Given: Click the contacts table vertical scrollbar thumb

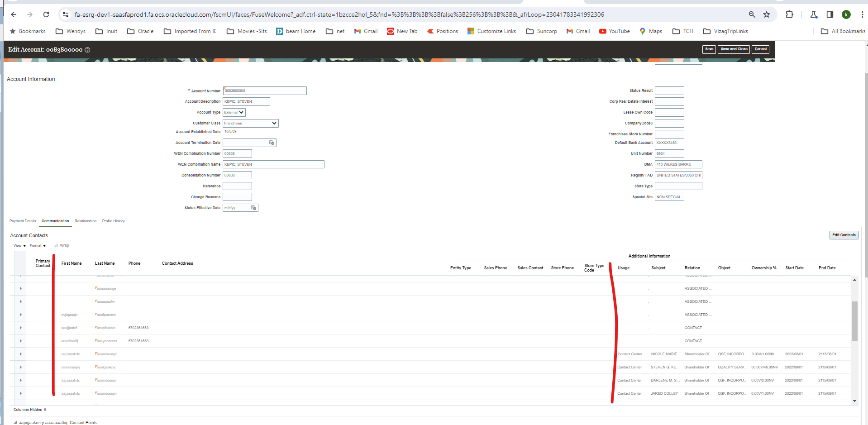Looking at the screenshot, I should tap(854, 321).
